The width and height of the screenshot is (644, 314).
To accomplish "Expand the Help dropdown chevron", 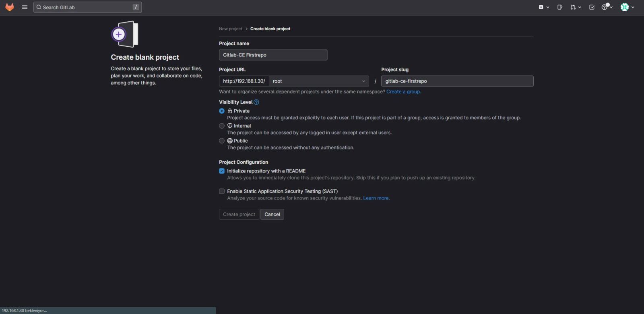I will 611,7.
